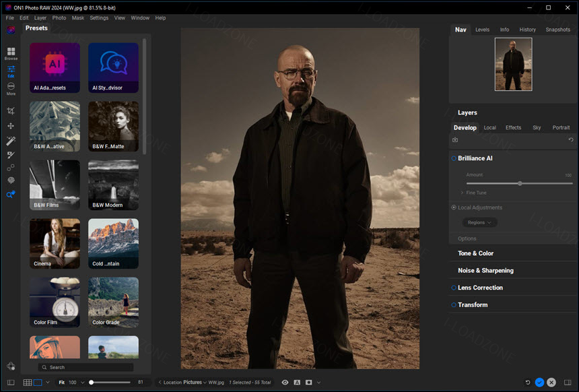Image resolution: width=579 pixels, height=392 pixels.
Task: Toggle Brilliance AI on or off
Action: click(x=454, y=158)
